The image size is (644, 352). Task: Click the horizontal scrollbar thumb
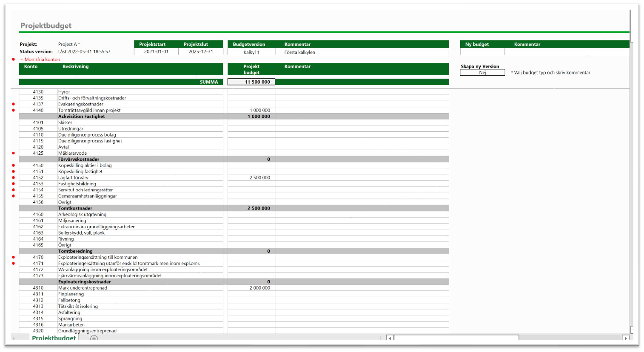456,338
